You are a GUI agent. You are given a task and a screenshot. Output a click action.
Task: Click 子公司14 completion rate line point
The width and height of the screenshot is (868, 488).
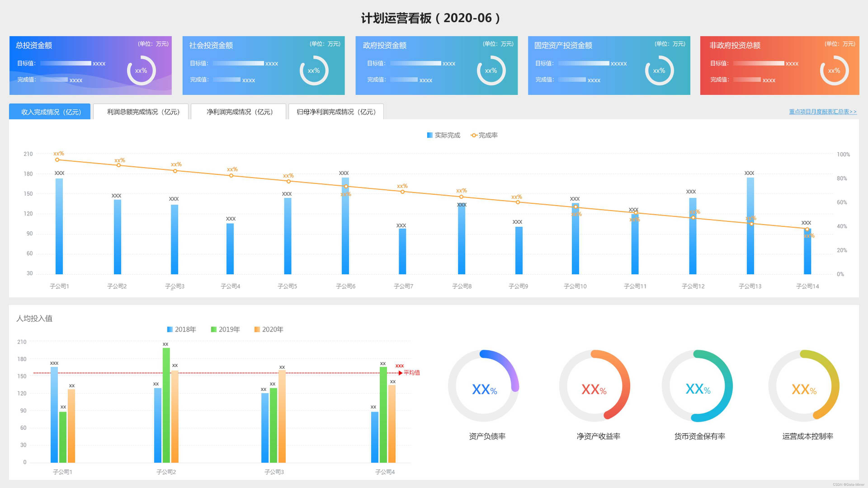[x=807, y=229]
